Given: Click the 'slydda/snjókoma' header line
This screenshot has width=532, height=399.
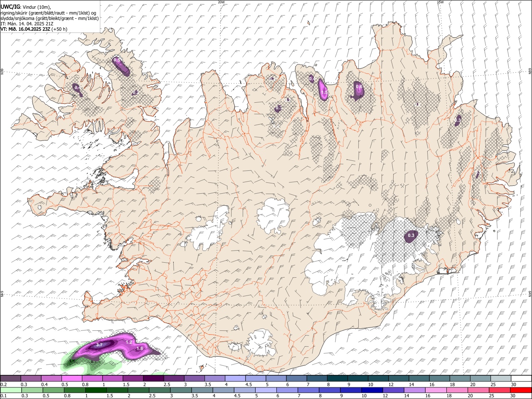Looking at the screenshot, I should coord(49,18).
